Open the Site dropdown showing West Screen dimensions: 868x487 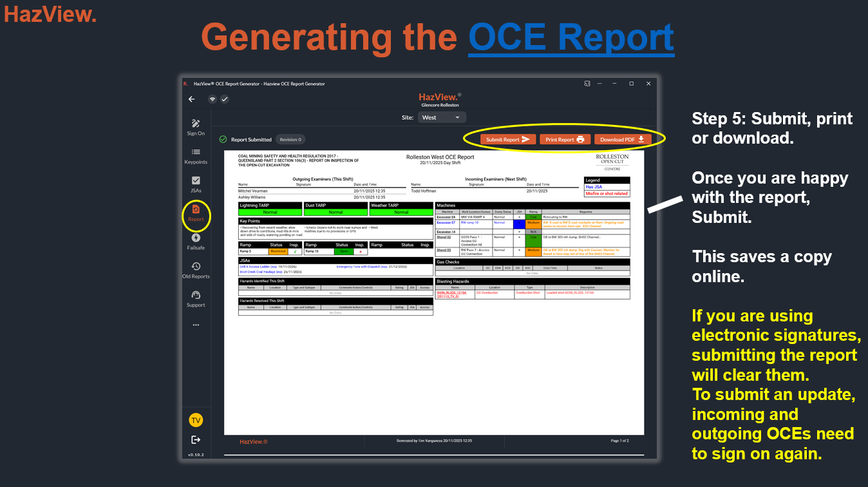point(442,117)
